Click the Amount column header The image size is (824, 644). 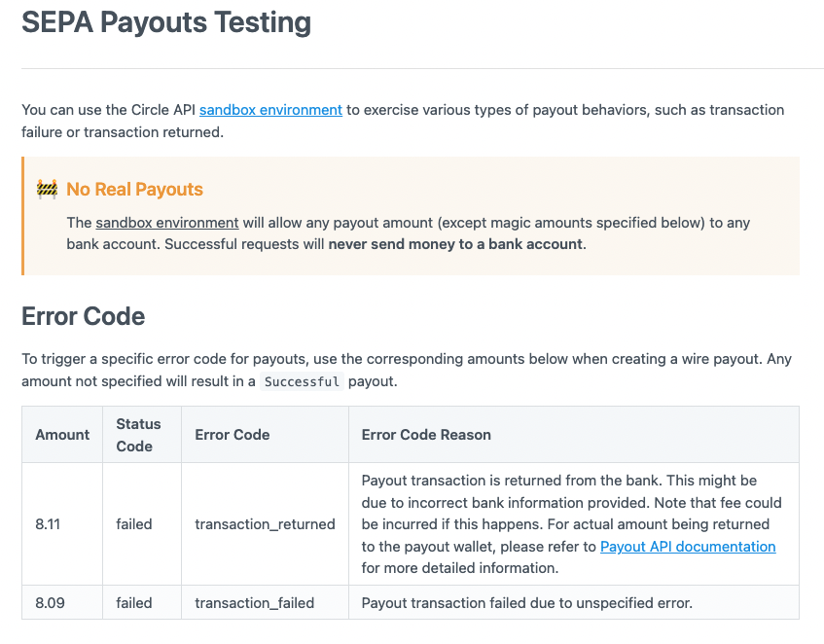[x=62, y=435]
